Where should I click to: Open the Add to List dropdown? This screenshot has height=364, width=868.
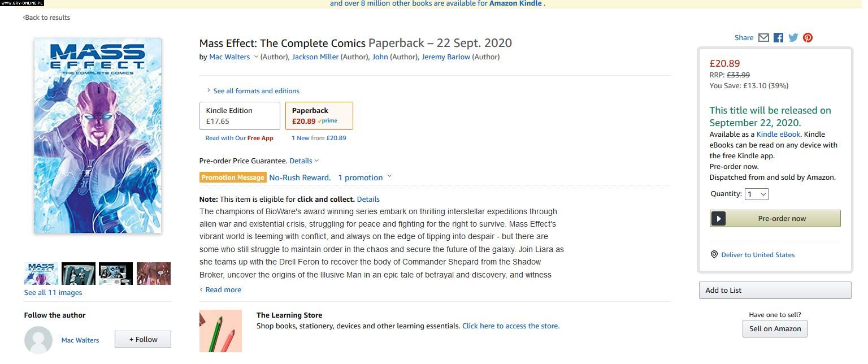(x=775, y=291)
